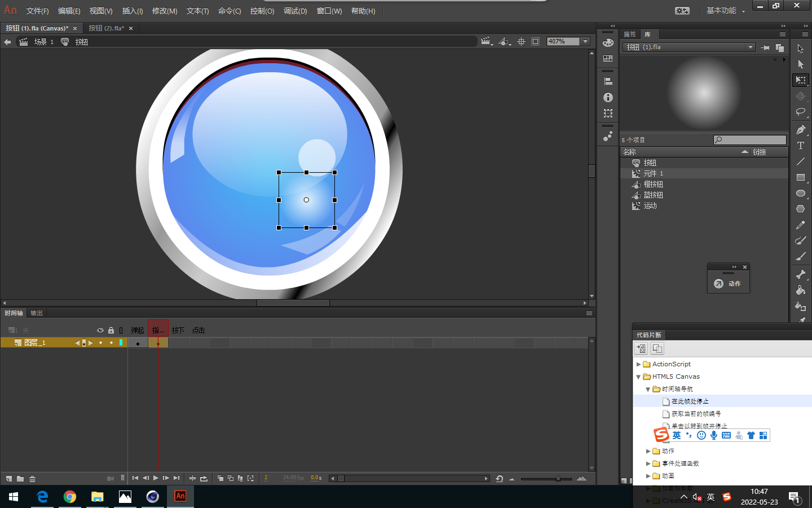Pick the Rectangle tool

[x=800, y=177]
